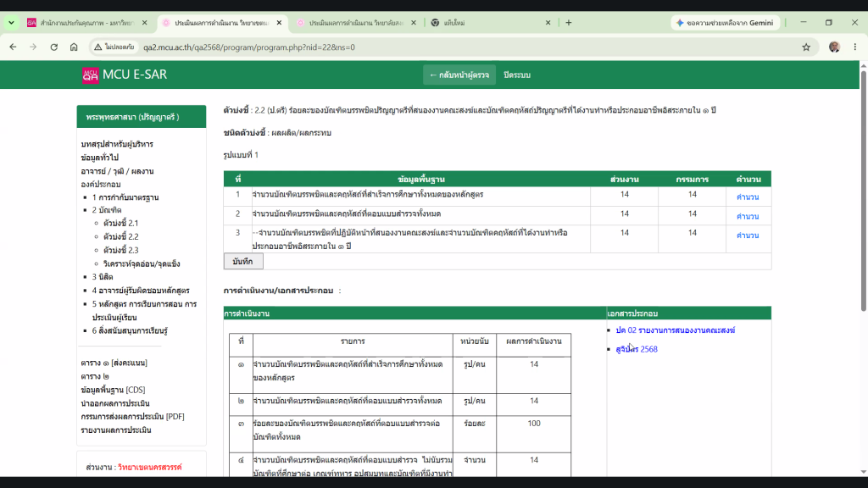Open ตัวบ่งชี้ 2.2

[120, 236]
